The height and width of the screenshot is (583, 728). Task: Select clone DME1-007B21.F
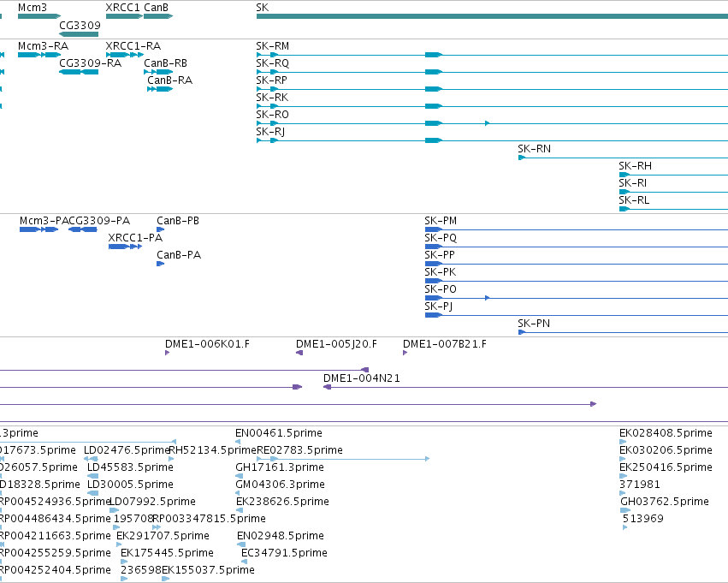(x=405, y=353)
